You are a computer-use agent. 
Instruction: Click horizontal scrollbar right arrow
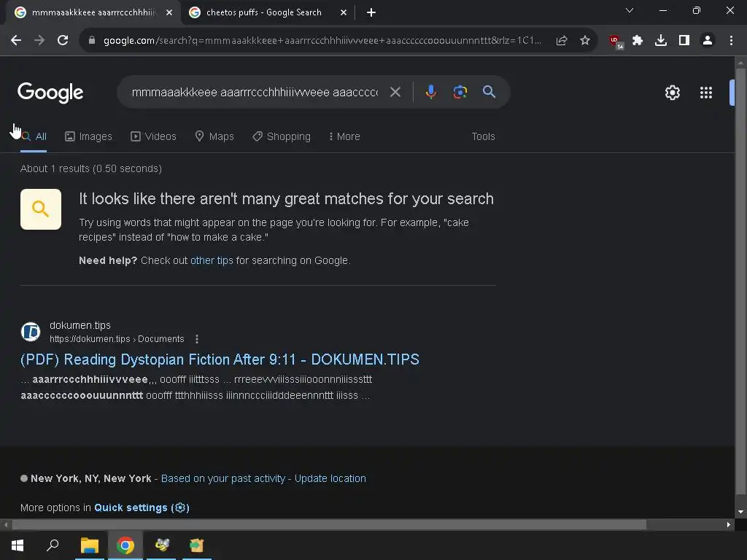(x=729, y=525)
